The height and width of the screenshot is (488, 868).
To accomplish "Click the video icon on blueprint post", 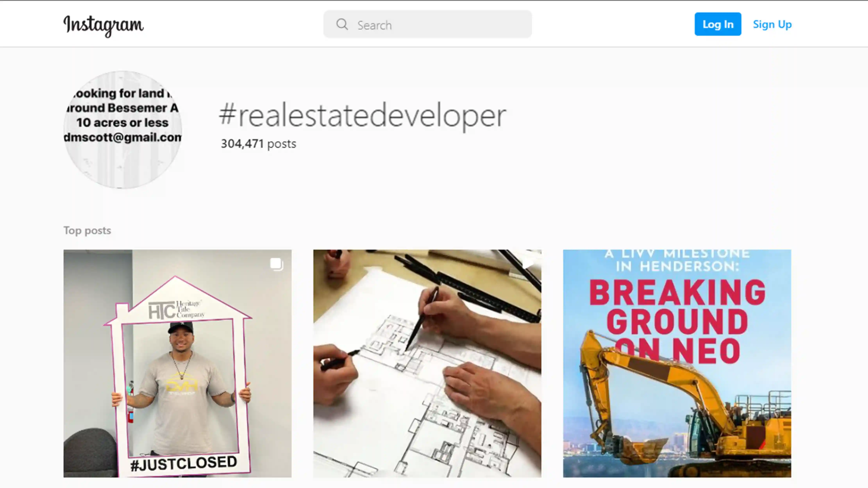I will pos(527,263).
